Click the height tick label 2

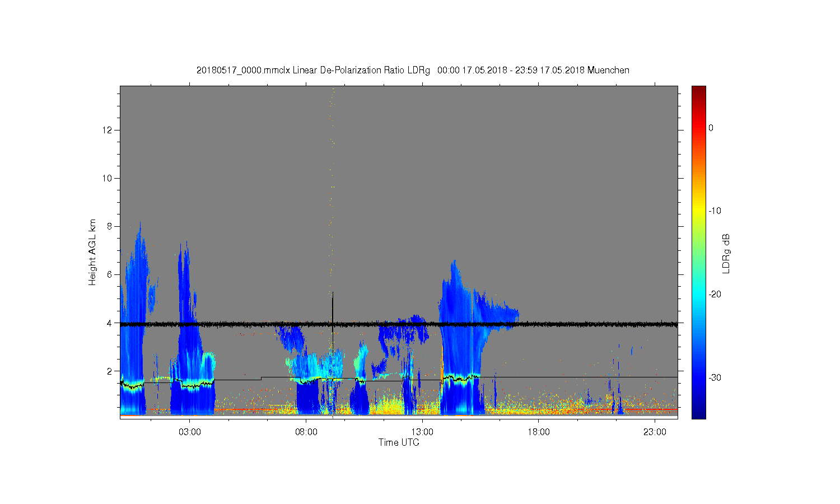[x=110, y=371]
